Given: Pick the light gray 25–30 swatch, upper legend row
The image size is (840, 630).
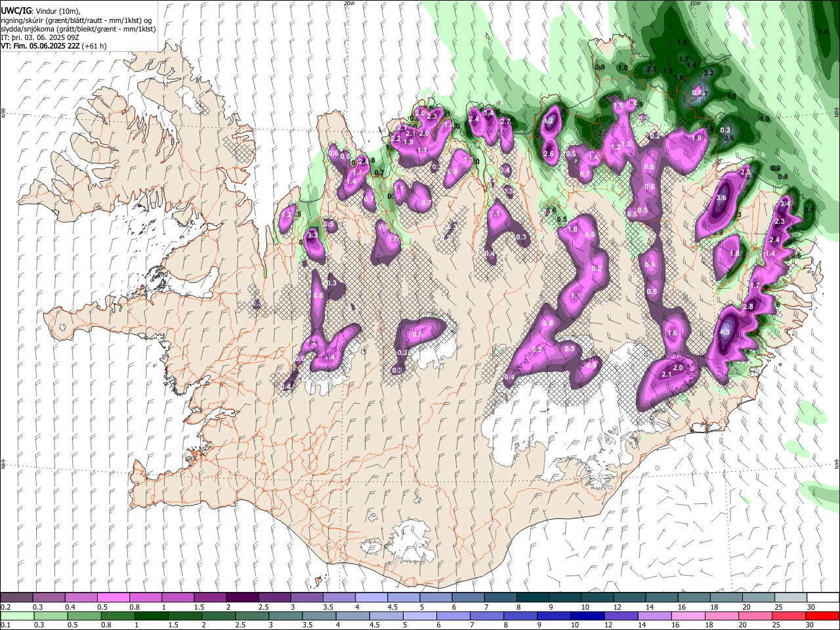Looking at the screenshot, I should coord(791,598).
